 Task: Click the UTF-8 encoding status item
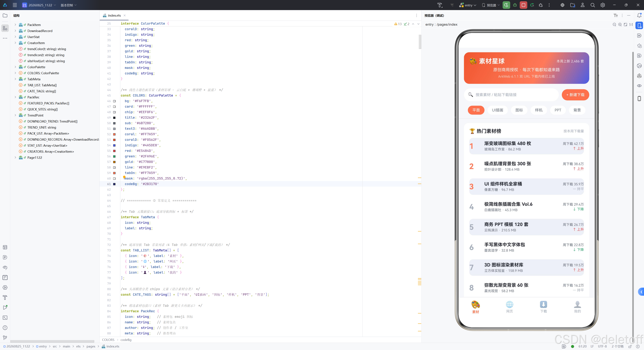(x=602, y=346)
